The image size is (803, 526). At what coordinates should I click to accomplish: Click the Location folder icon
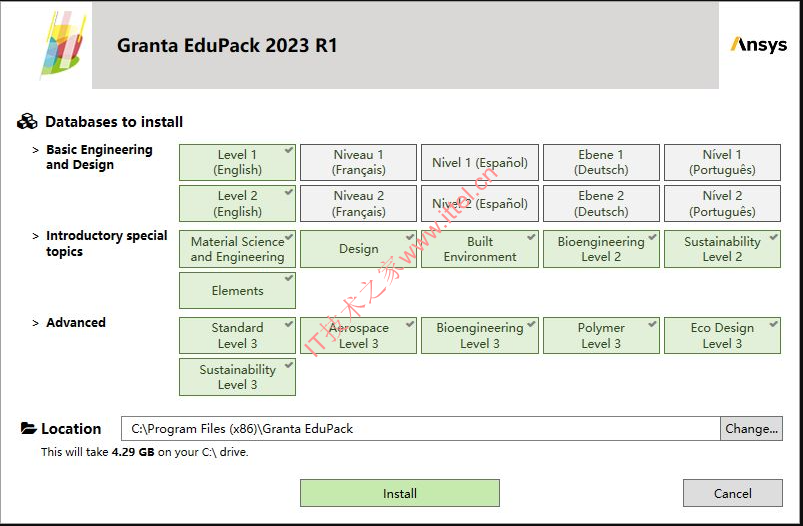click(28, 428)
